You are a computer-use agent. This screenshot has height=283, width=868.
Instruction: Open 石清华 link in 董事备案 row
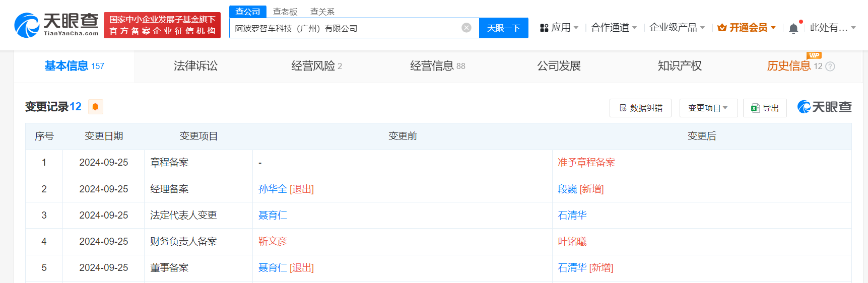[572, 267]
